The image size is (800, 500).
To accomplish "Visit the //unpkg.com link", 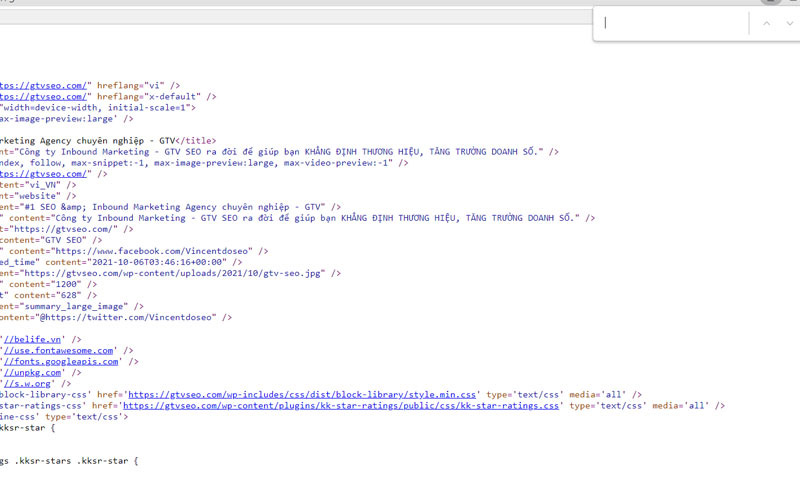I will point(35,373).
